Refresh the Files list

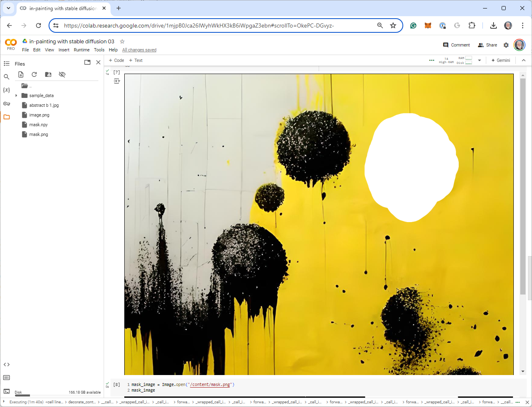point(34,74)
